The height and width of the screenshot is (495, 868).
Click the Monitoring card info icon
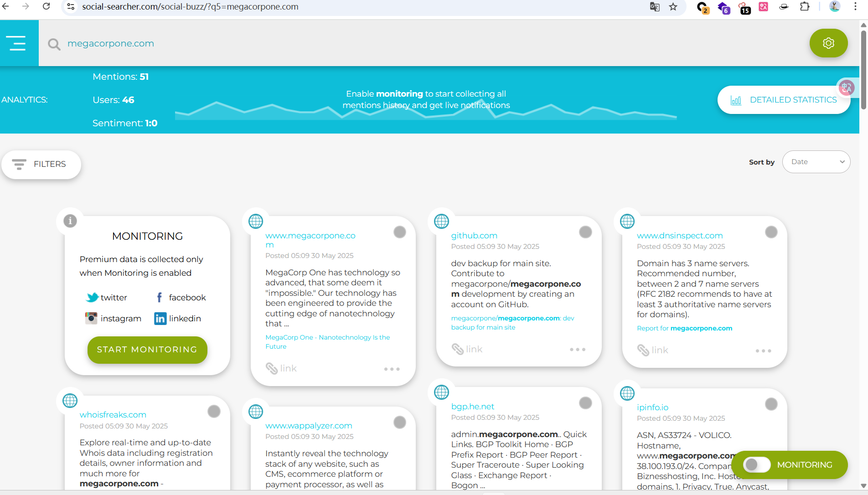pyautogui.click(x=70, y=221)
